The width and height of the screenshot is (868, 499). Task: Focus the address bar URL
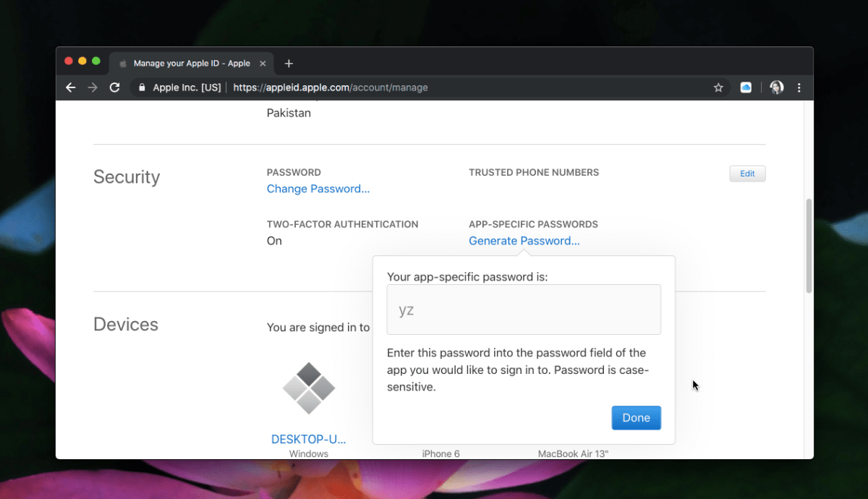click(331, 88)
